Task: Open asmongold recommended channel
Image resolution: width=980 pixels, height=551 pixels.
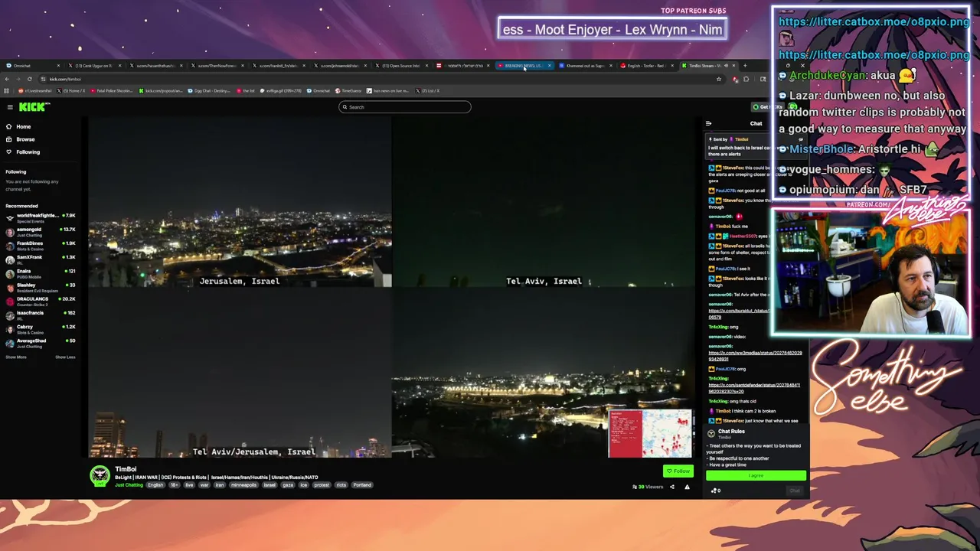Action: (40, 232)
